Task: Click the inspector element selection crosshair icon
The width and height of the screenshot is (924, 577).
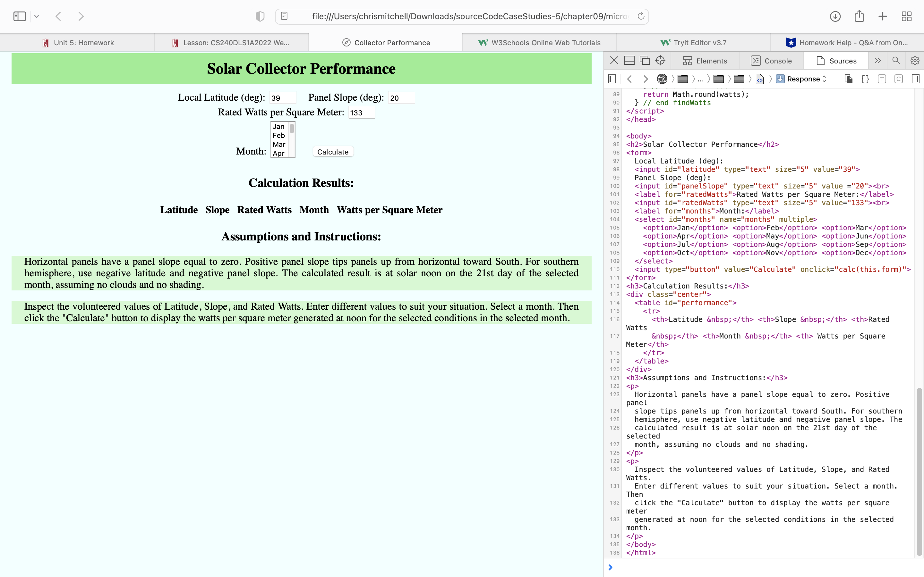Action: click(x=660, y=61)
